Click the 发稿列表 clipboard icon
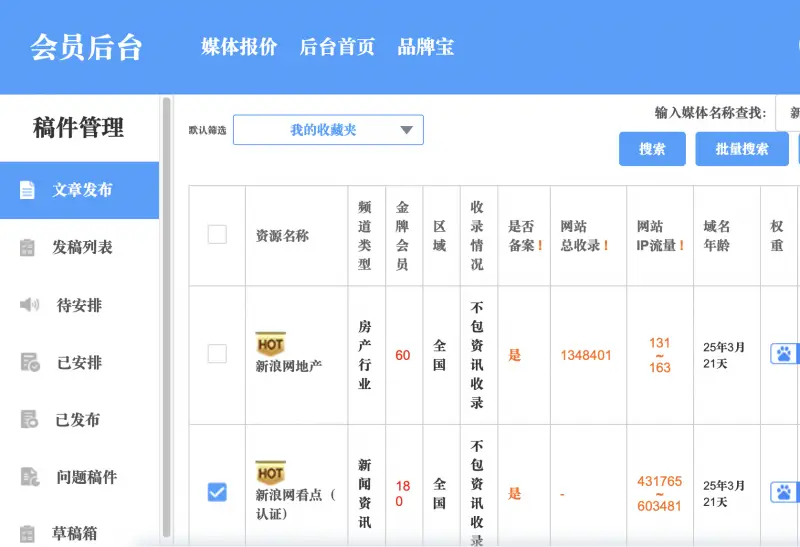This screenshot has width=800, height=547. (x=27, y=247)
